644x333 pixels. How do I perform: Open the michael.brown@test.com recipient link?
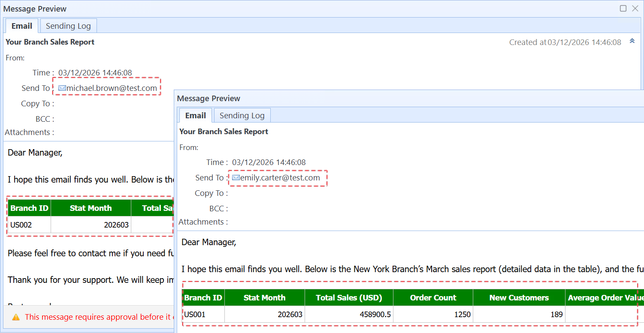pyautogui.click(x=111, y=88)
